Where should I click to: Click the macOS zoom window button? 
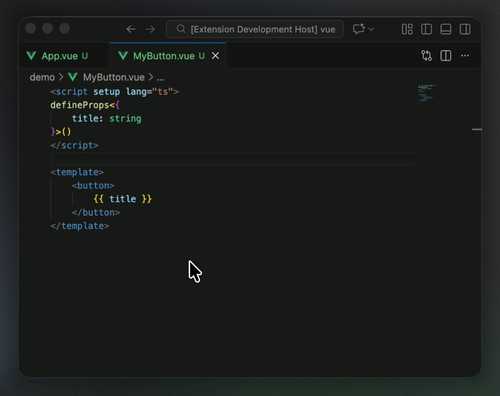coord(65,29)
